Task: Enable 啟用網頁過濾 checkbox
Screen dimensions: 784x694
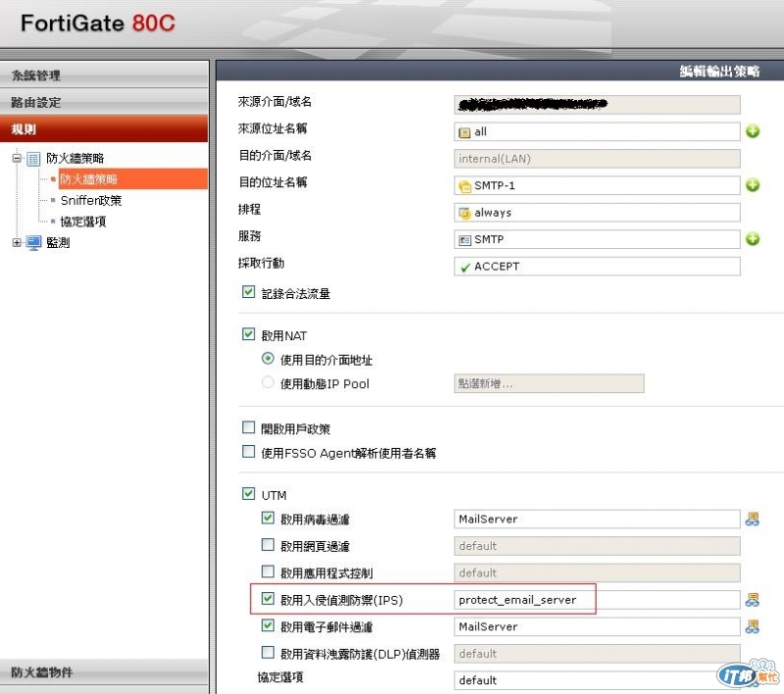Action: pos(268,544)
